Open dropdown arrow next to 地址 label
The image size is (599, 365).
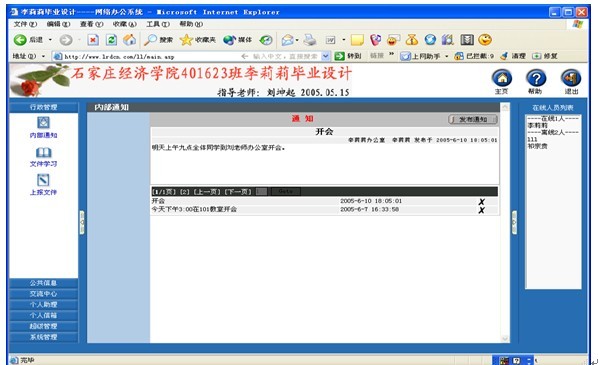(43, 56)
